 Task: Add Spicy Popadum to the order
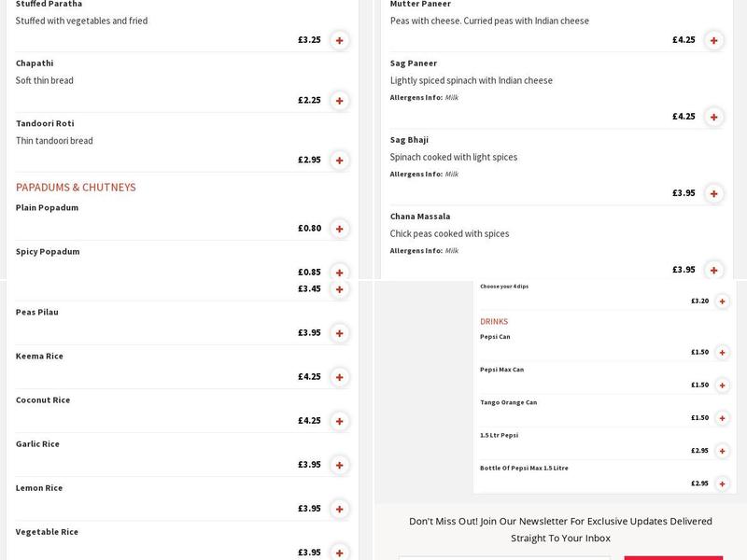[338, 272]
